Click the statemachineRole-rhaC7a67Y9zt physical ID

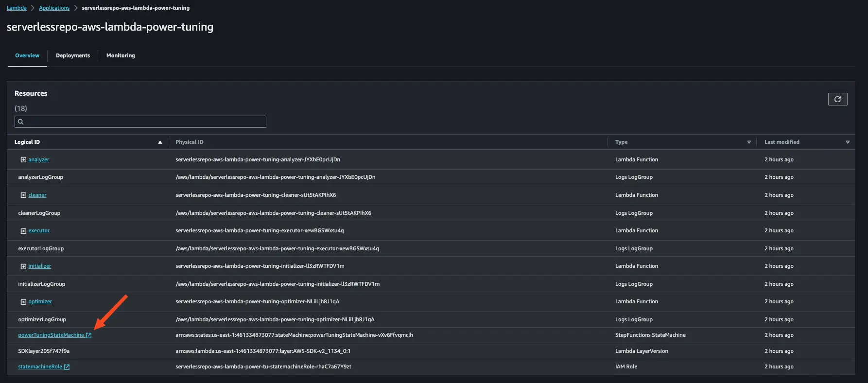pos(263,366)
